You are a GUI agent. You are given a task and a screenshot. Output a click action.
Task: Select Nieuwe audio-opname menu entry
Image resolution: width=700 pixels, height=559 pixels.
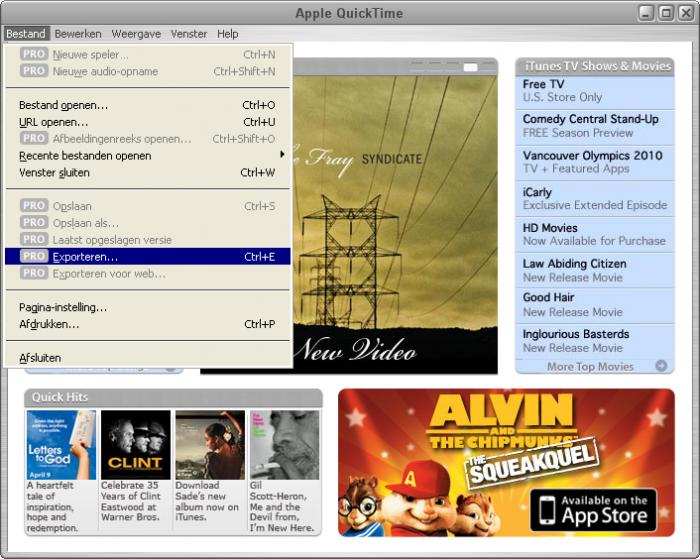[x=147, y=71]
